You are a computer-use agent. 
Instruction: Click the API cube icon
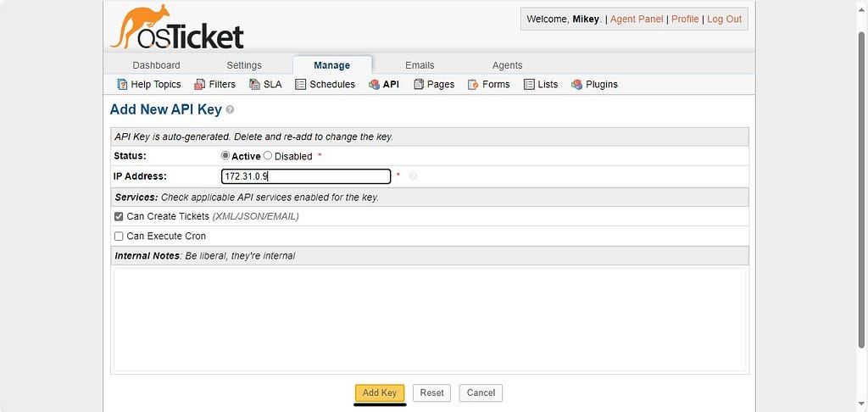coord(374,84)
